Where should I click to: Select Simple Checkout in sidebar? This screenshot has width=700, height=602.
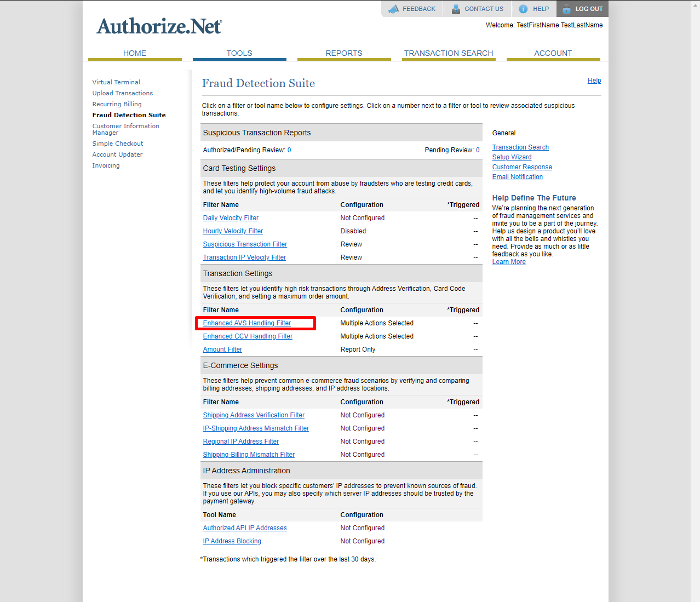118,144
